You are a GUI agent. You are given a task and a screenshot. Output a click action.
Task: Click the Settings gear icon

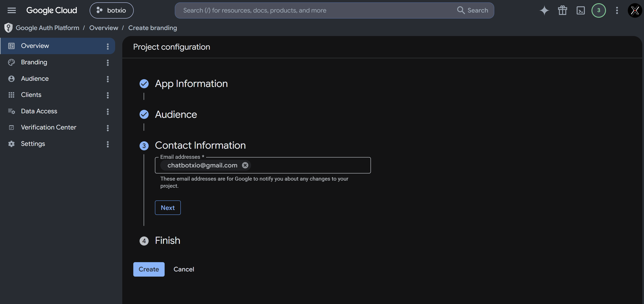pos(11,144)
